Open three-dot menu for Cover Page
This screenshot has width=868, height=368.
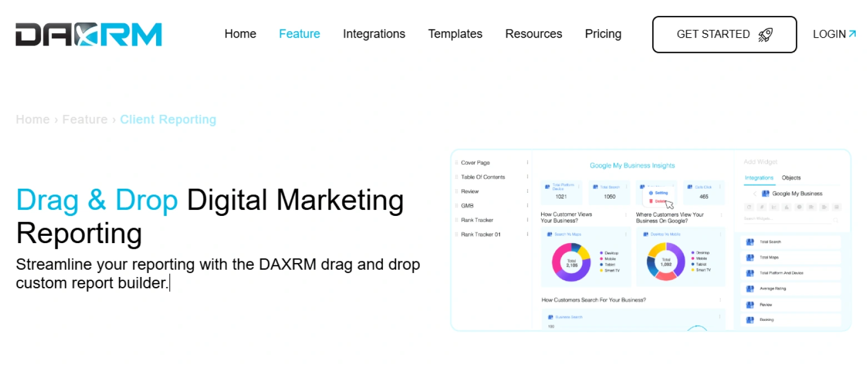527,163
